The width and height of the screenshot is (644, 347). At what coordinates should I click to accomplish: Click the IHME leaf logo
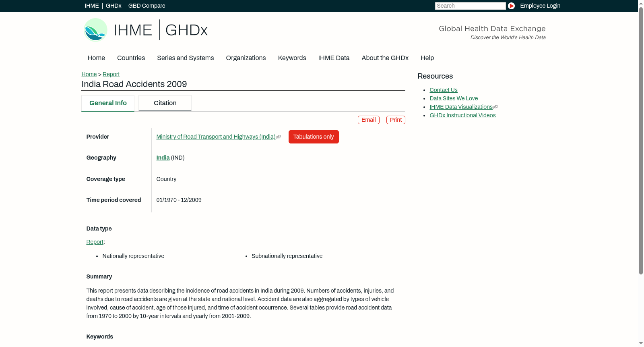pyautogui.click(x=95, y=30)
